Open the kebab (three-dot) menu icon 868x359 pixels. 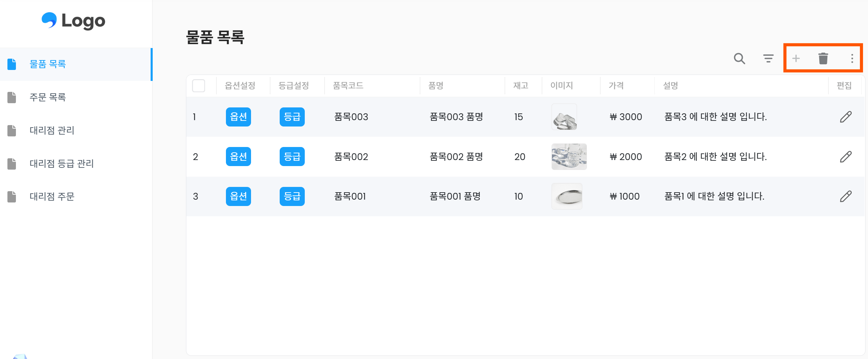tap(851, 59)
